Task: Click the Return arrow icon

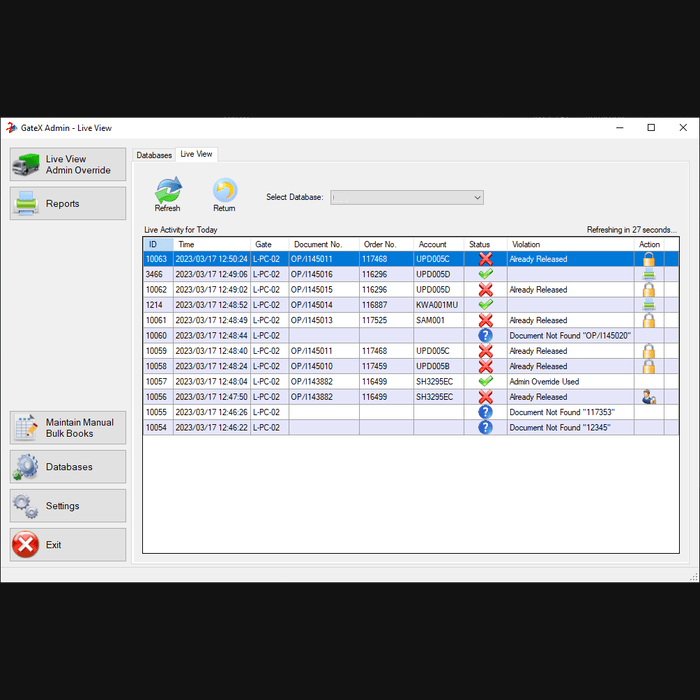Action: [x=225, y=190]
